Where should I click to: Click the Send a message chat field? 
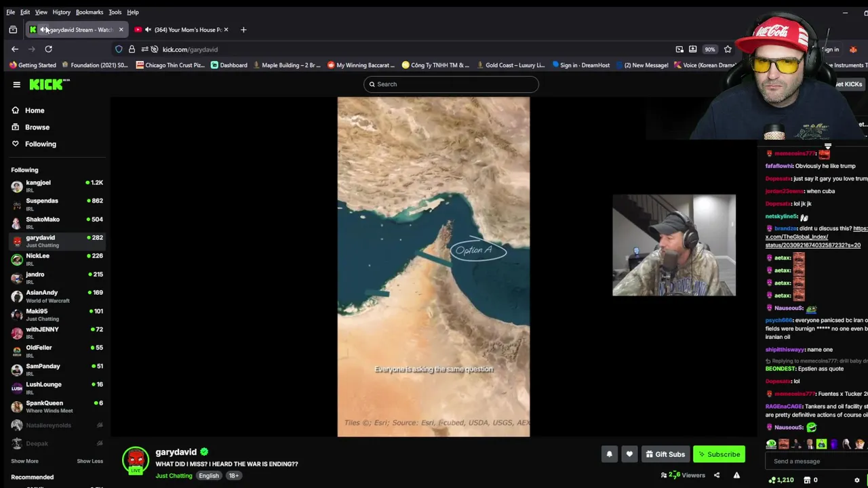(x=816, y=461)
